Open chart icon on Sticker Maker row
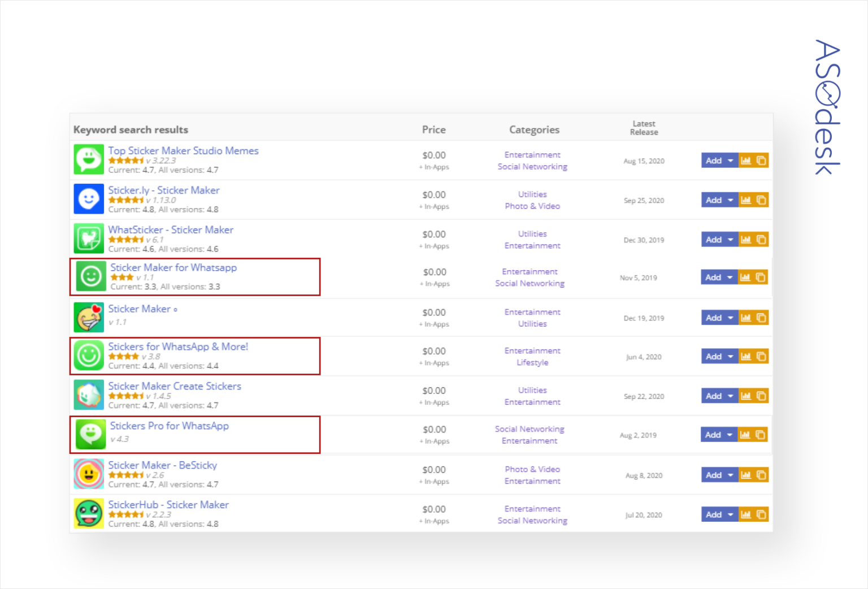Viewport: 868px width, 589px height. 746,317
